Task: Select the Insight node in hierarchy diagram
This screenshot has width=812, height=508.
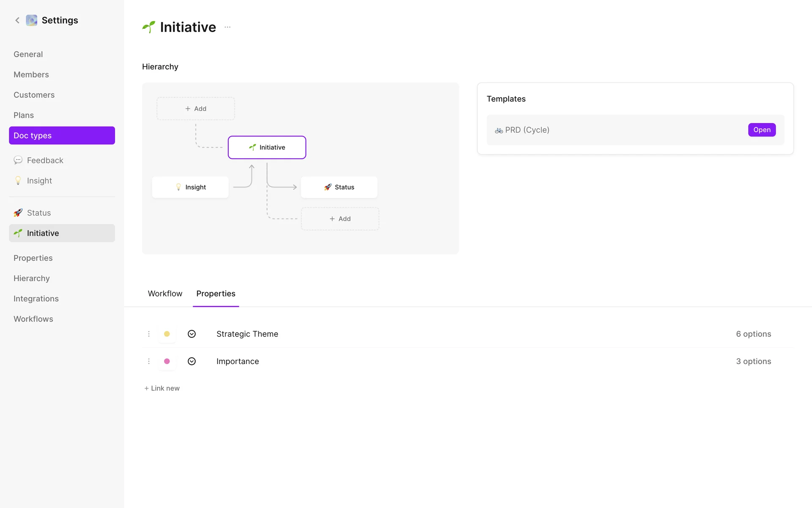Action: click(x=190, y=187)
